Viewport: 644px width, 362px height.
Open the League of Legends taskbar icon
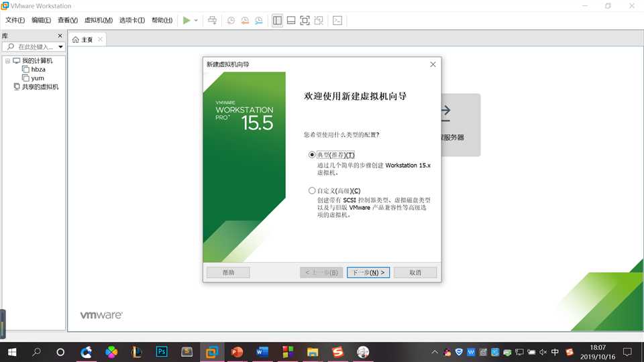coord(136,352)
